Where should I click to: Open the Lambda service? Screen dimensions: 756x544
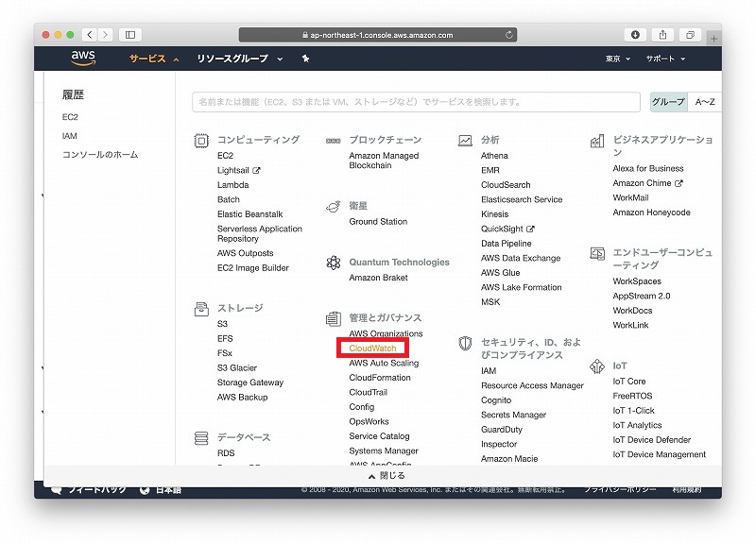tap(232, 185)
